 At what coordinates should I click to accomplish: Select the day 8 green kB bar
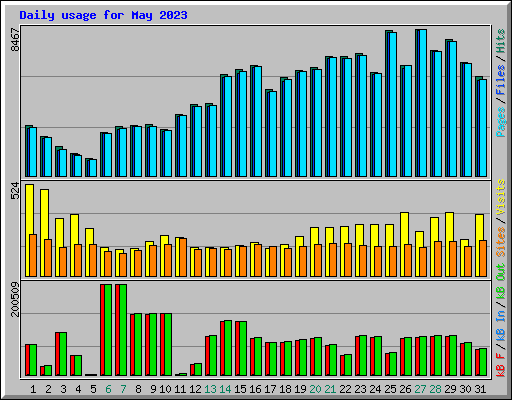coord(138,345)
